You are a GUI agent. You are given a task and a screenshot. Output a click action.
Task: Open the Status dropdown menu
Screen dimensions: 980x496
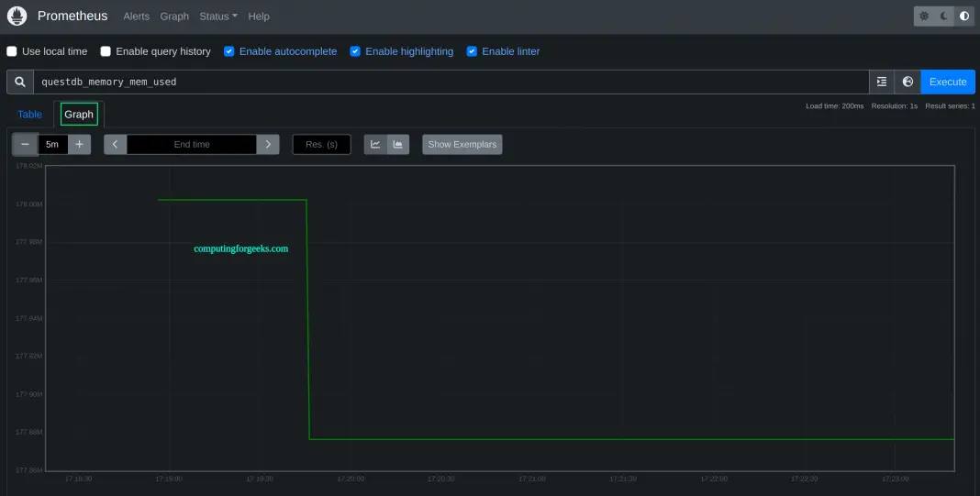[x=217, y=17]
